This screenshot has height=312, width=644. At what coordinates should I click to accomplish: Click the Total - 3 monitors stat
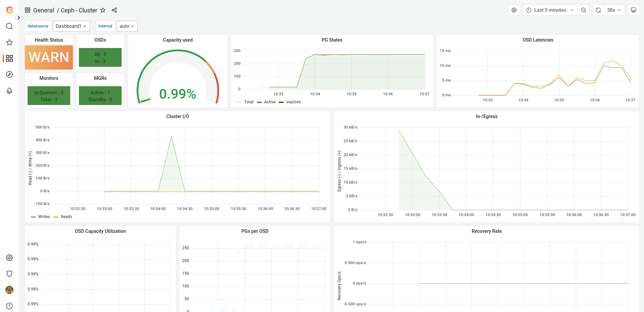pos(49,100)
